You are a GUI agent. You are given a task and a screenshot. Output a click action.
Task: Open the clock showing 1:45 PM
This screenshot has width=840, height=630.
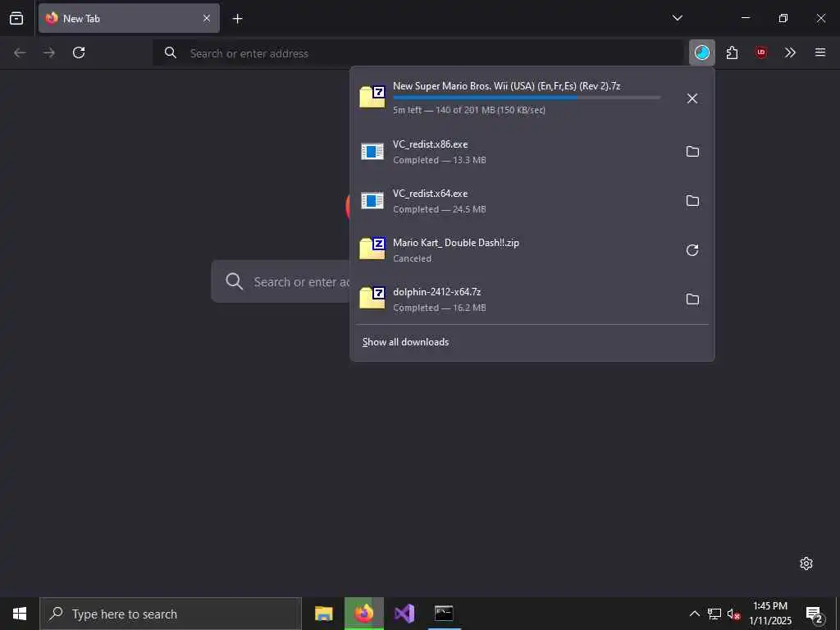pos(770,614)
